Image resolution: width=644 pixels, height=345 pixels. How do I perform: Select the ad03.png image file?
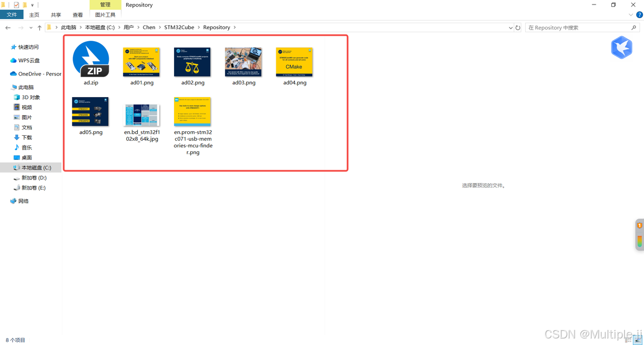[x=244, y=66]
